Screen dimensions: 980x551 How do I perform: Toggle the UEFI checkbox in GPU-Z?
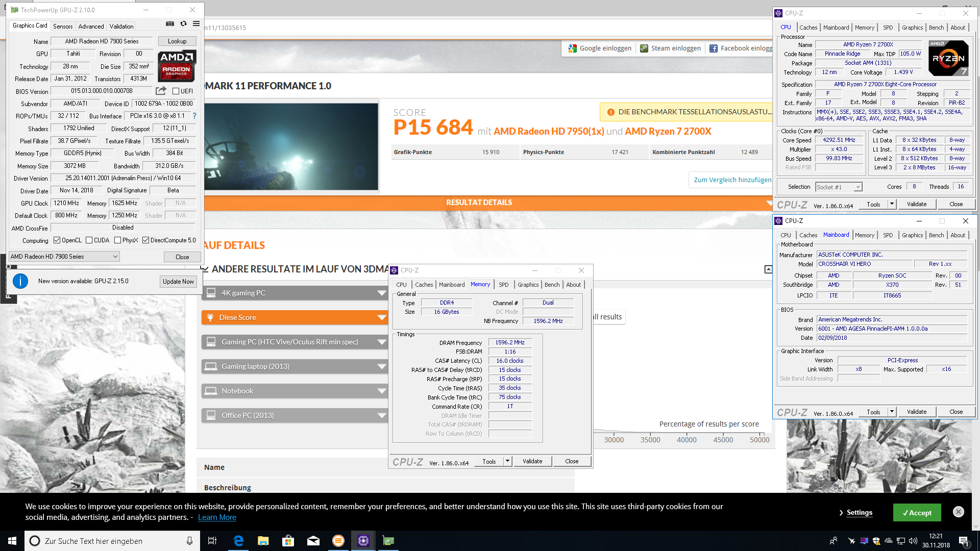(x=176, y=91)
